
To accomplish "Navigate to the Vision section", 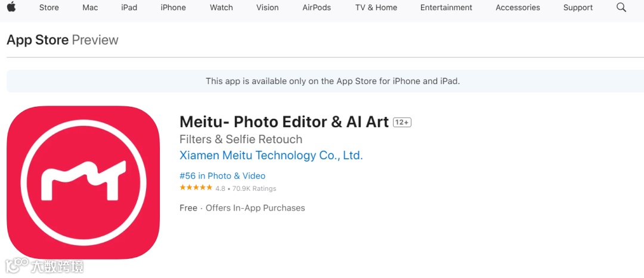I will 267,8.
